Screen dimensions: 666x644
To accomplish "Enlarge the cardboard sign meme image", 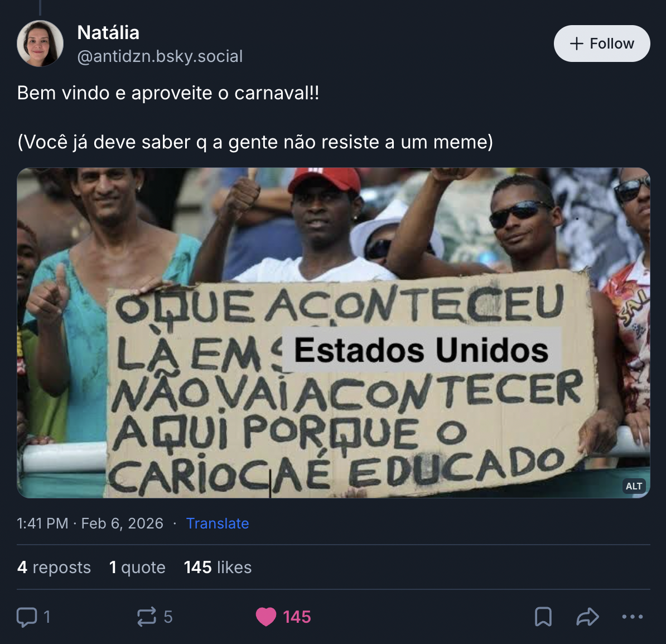I will pos(334,333).
